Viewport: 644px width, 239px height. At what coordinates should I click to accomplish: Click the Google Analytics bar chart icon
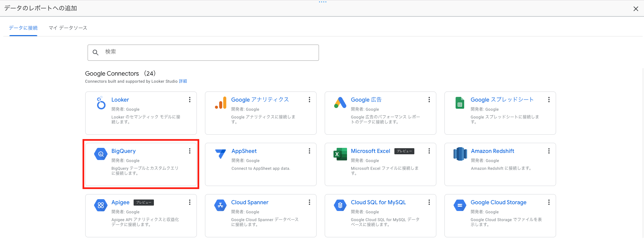coord(221,103)
